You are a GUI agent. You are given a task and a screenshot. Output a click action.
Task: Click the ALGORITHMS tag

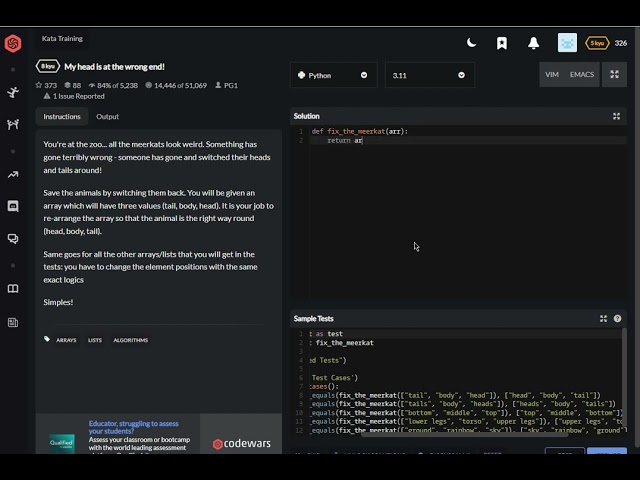131,340
